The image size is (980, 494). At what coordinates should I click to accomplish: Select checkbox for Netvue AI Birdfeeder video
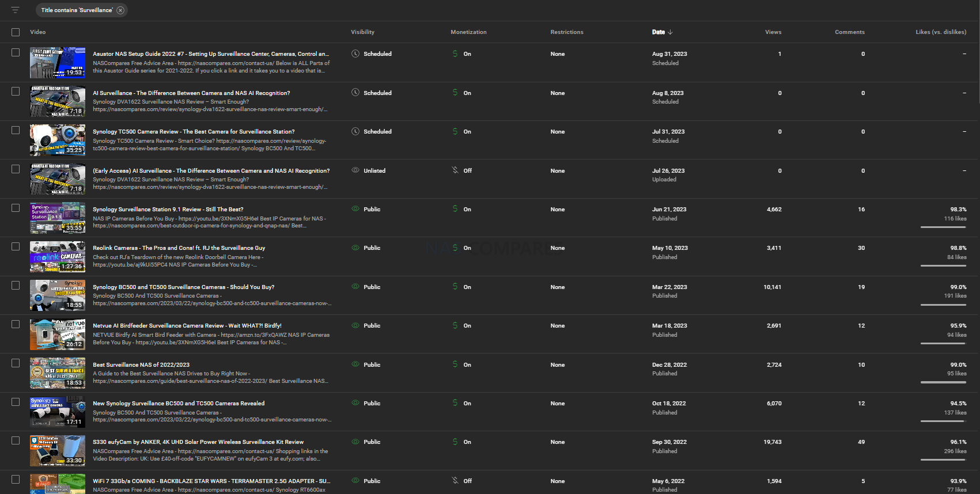click(16, 324)
